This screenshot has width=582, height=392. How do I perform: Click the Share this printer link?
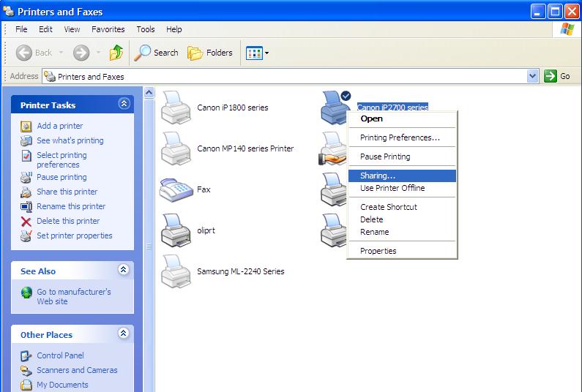coord(67,192)
